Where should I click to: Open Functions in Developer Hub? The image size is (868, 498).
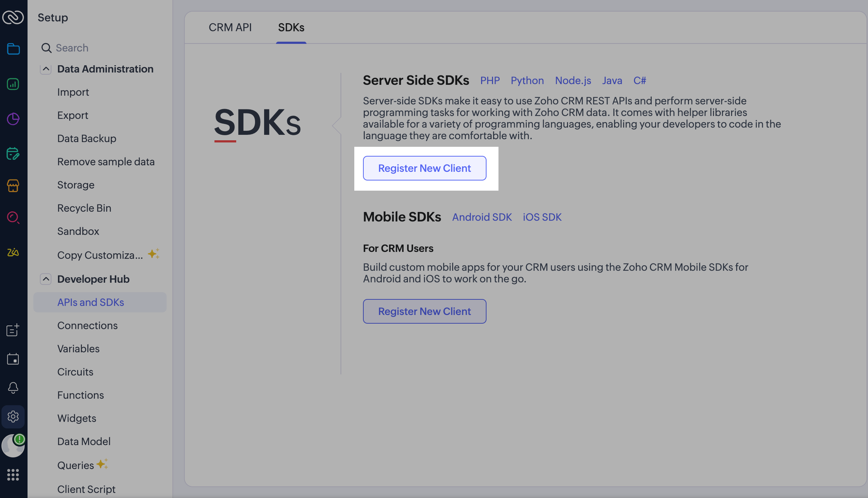pyautogui.click(x=80, y=395)
